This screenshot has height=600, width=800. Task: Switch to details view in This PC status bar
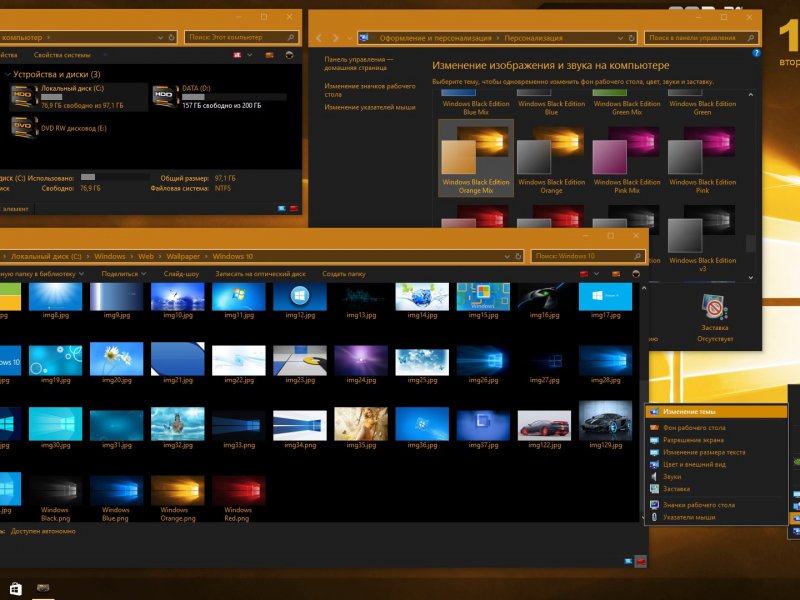tap(282, 208)
